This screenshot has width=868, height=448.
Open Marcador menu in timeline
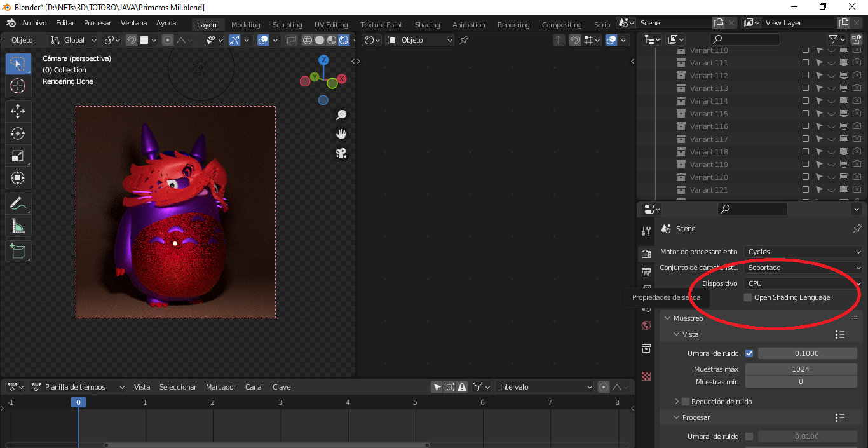pyautogui.click(x=220, y=387)
